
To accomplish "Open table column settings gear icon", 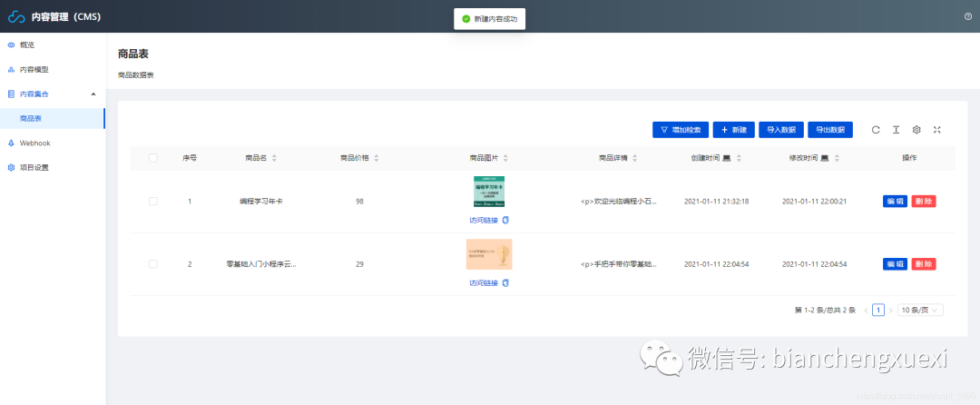I will pyautogui.click(x=916, y=129).
